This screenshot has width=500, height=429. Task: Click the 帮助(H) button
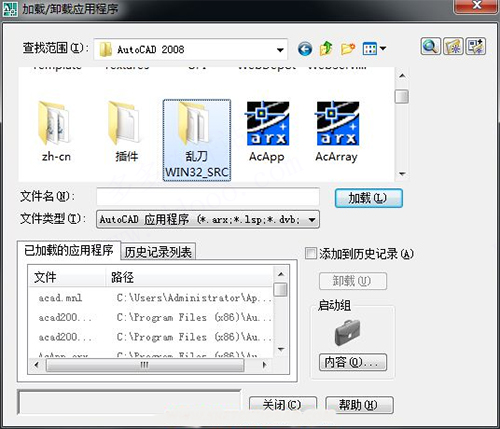tap(359, 405)
